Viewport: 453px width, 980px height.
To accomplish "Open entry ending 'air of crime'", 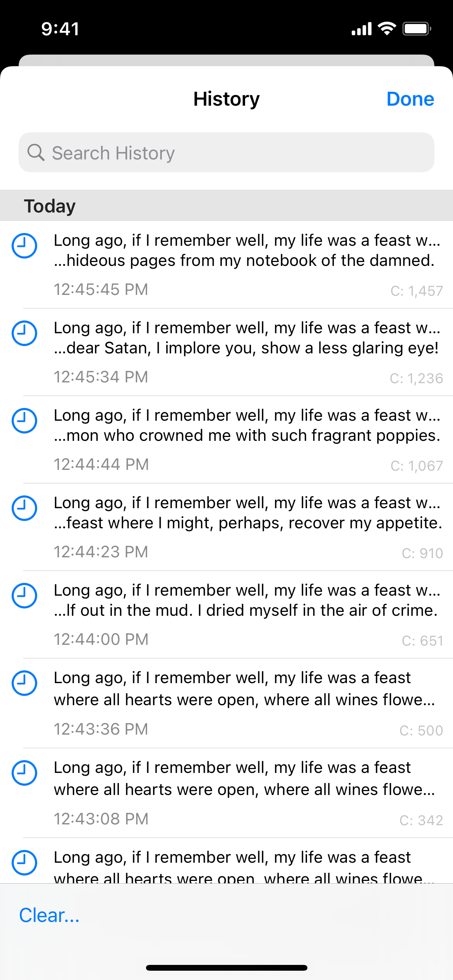I will point(226,615).
